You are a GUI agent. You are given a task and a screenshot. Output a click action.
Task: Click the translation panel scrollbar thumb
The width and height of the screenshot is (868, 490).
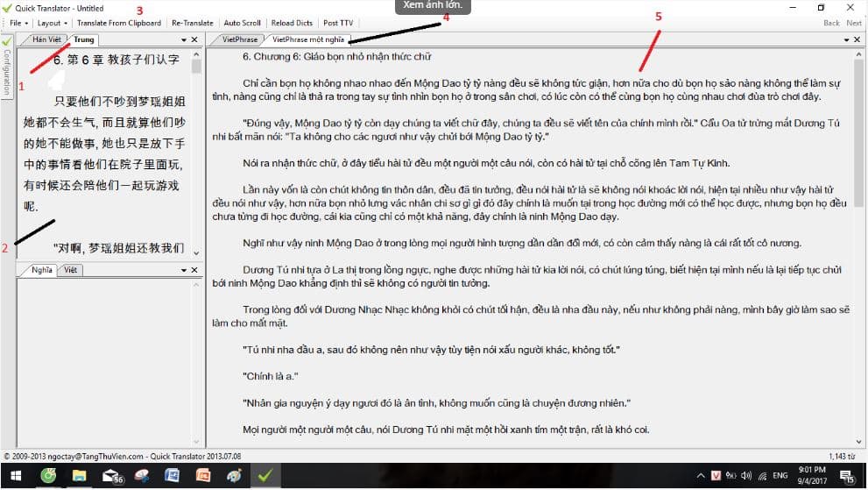click(x=858, y=133)
